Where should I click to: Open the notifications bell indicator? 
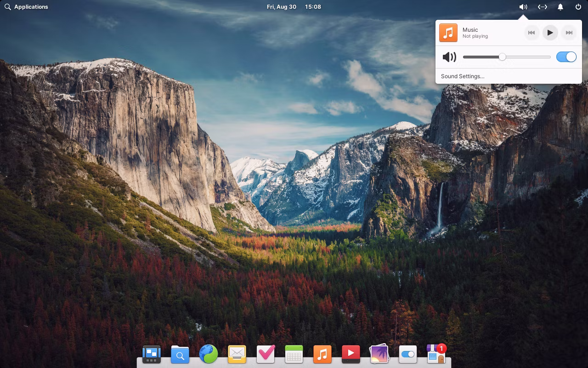coord(560,7)
